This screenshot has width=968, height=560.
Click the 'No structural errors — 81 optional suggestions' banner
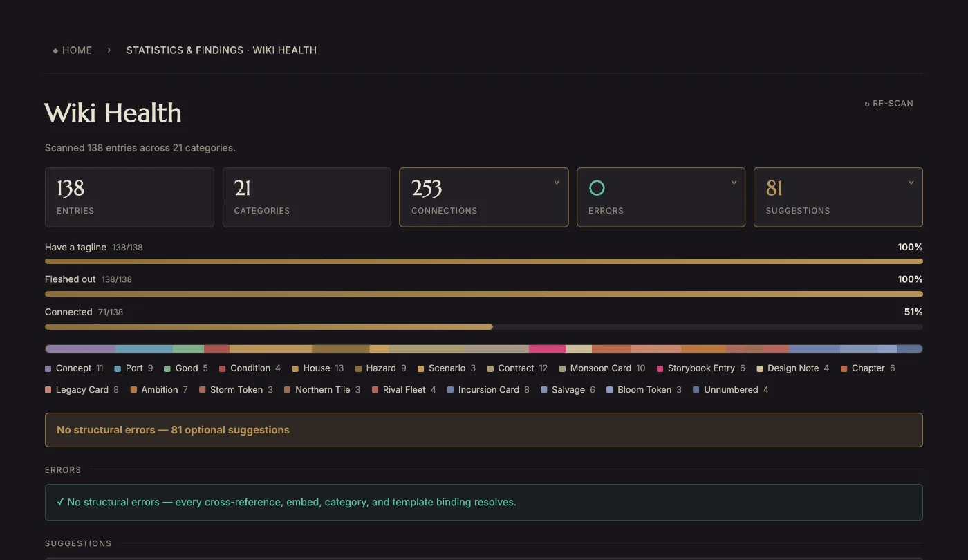484,430
